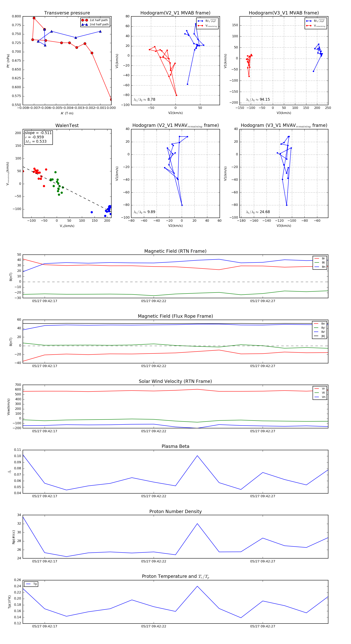Viewport: 351px width, 644px height.
Task: Click the 'WalenTest' plot title
Action: [67, 125]
